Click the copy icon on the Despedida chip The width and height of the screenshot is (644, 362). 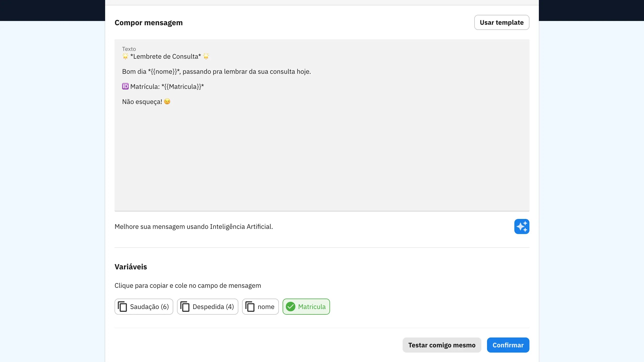[x=185, y=307]
